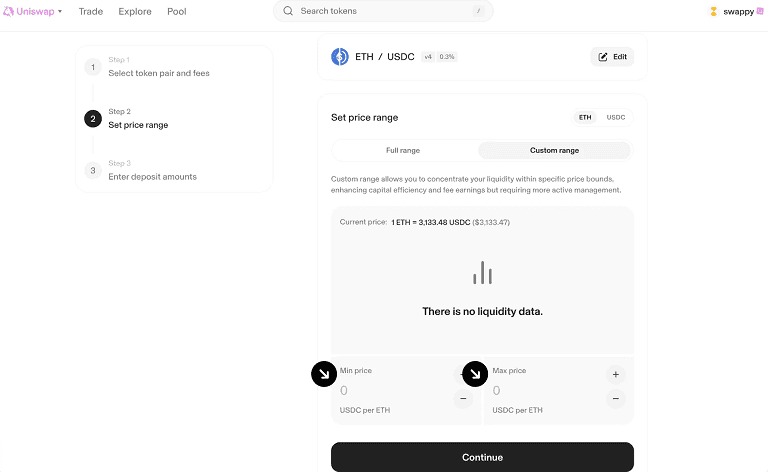
Task: Click the arrow marker beside Min price
Action: point(324,374)
